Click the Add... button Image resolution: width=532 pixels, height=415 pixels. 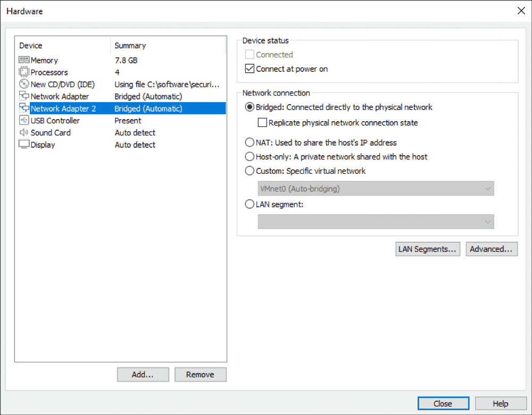[x=143, y=375]
